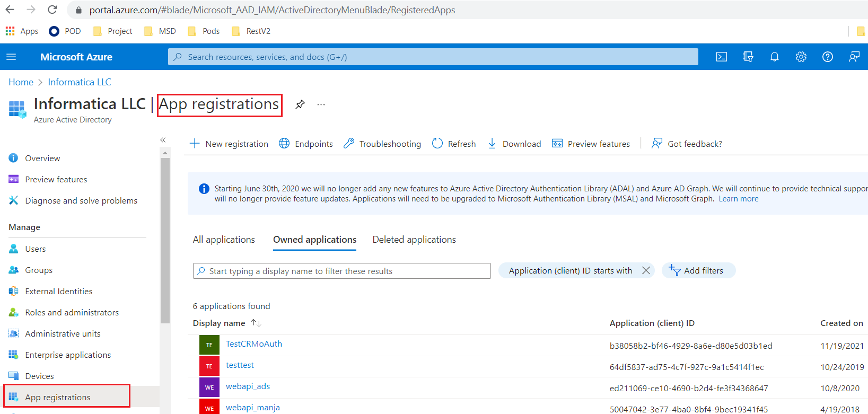
Task: Reload the page using the browser refresh icon
Action: coord(52,10)
